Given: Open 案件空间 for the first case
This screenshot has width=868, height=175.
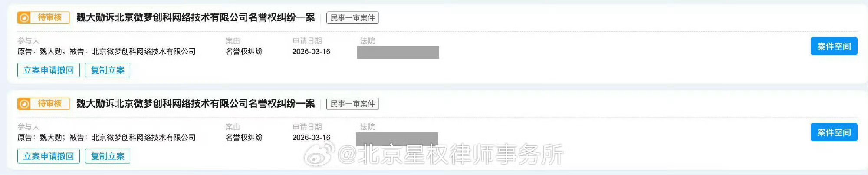Looking at the screenshot, I should 834,46.
